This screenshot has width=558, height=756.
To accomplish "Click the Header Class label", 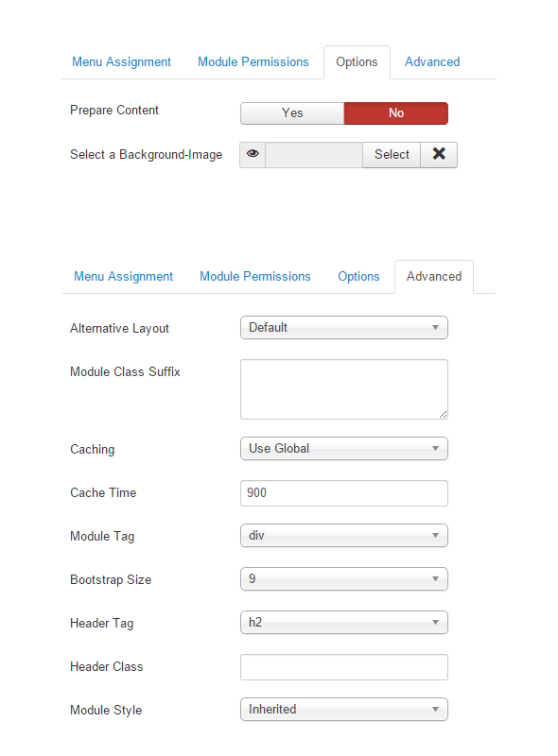I will (x=107, y=667).
